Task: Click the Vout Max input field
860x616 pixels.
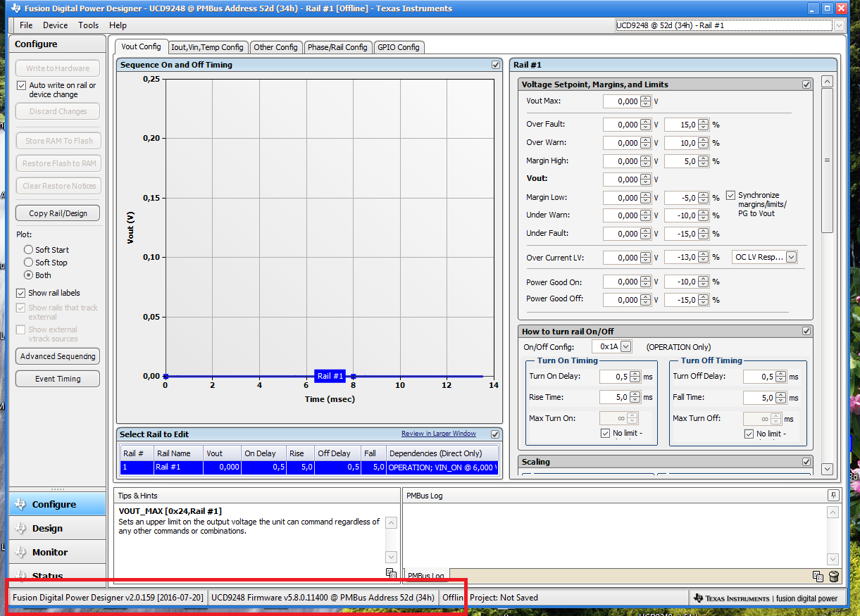Action: point(621,101)
